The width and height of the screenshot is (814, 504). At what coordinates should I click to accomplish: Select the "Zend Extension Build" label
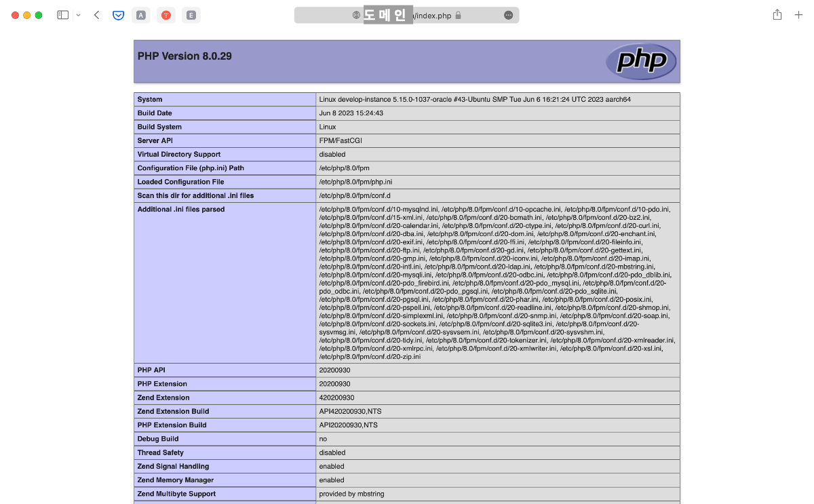173,411
